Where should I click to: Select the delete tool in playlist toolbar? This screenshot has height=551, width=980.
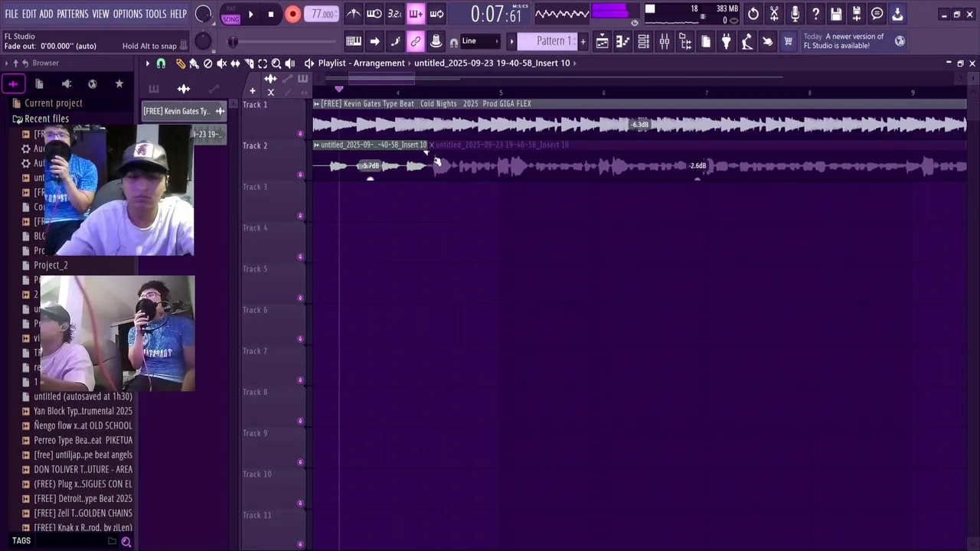208,64
